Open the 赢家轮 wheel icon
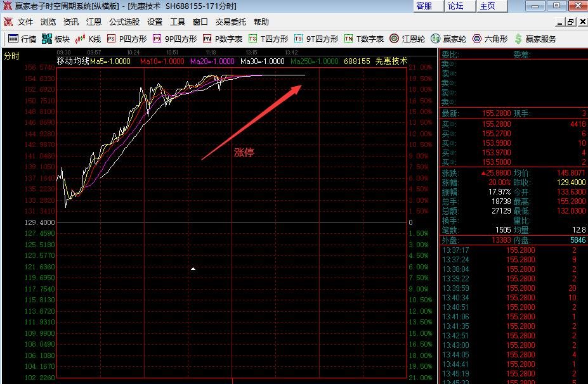Image resolution: width=588 pixels, height=384 pixels. [x=435, y=39]
